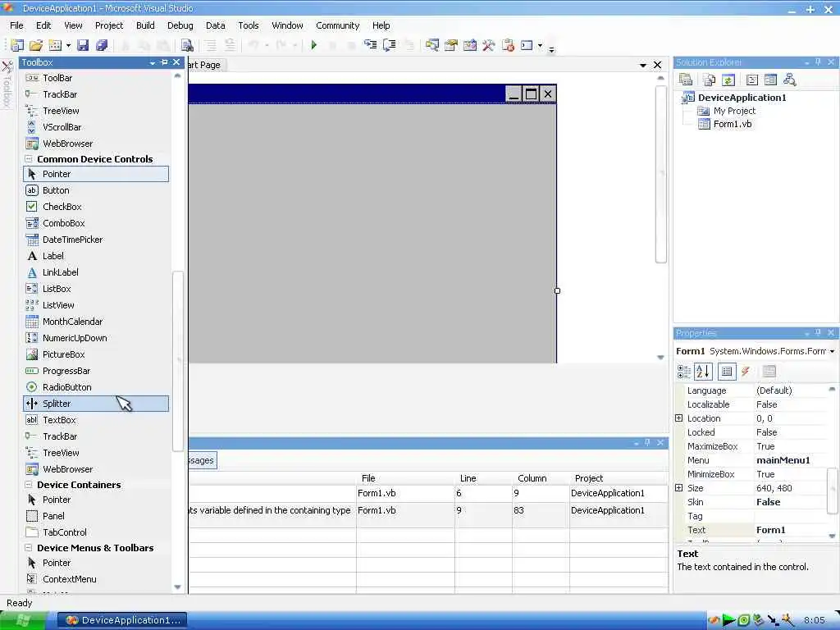Viewport: 840px width, 630px height.
Task: Toggle auto-hide pin on Properties panel
Action: 818,333
